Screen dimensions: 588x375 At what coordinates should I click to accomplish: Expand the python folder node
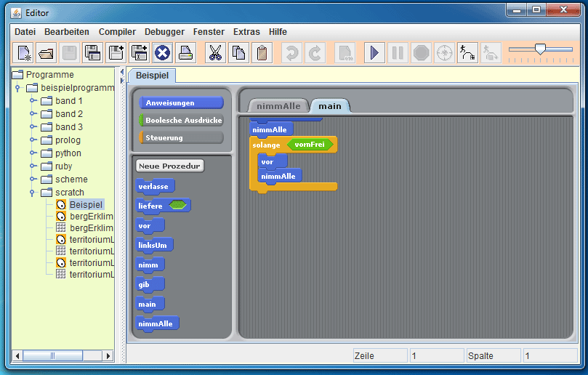pos(33,153)
